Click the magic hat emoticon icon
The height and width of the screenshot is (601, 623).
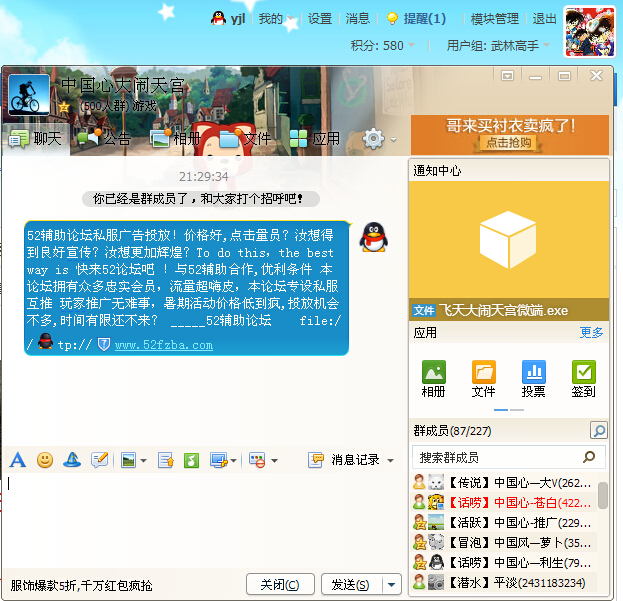72,460
